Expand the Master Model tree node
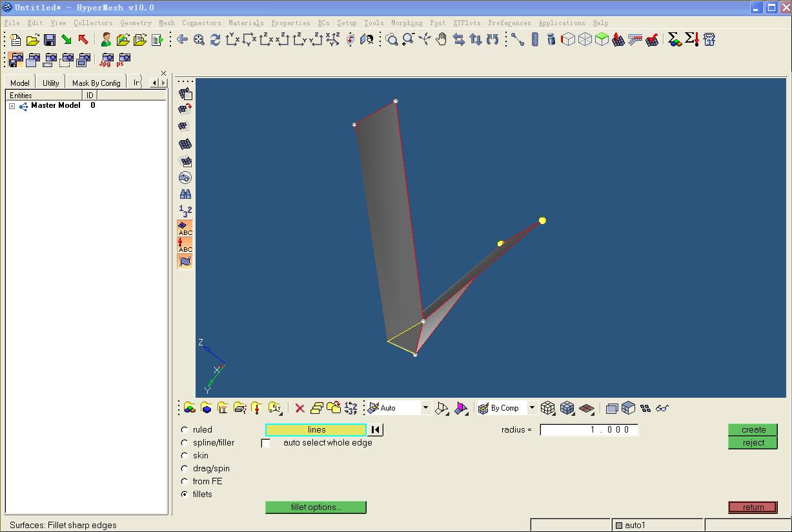 coord(12,106)
